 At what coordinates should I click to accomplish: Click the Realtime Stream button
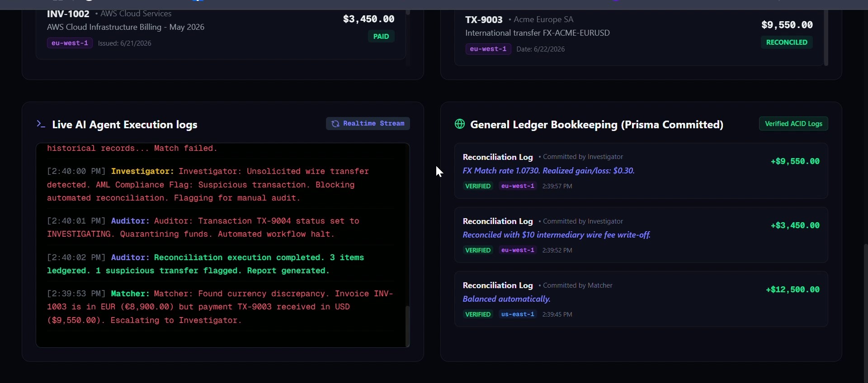pyautogui.click(x=368, y=124)
